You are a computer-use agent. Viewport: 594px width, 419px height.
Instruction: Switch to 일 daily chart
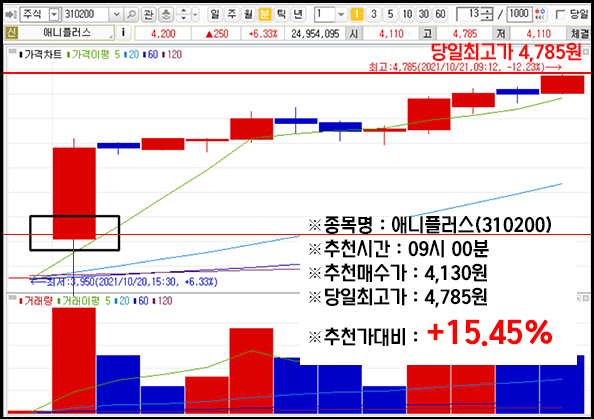click(x=215, y=14)
